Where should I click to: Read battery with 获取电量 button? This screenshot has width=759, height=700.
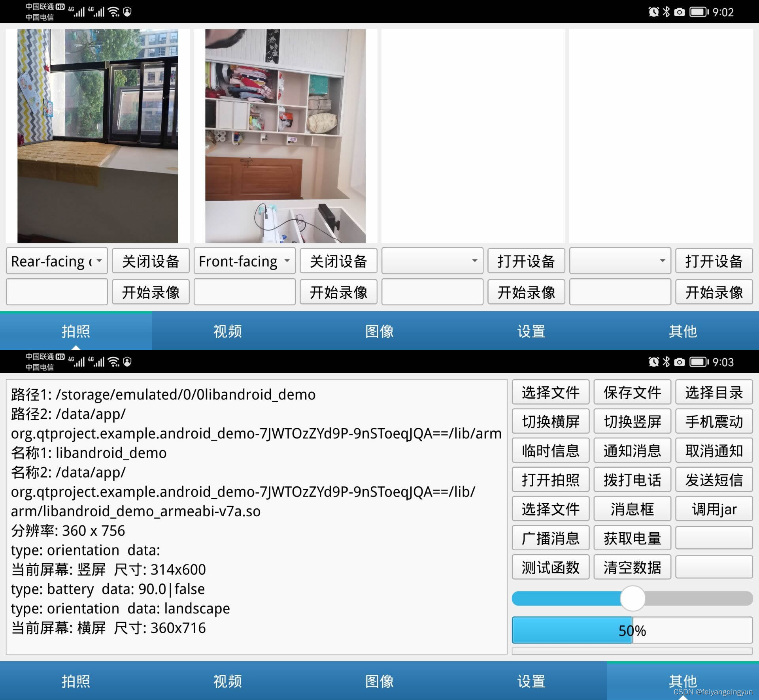tap(632, 538)
